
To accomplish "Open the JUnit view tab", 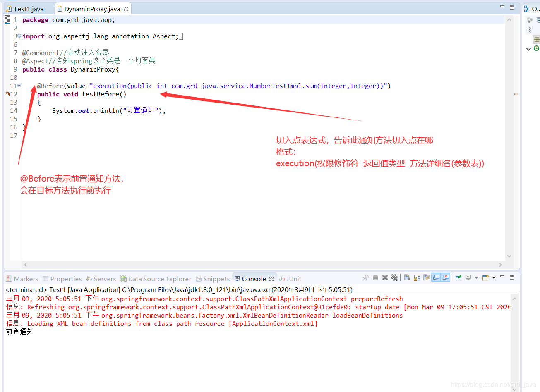I will pos(290,279).
